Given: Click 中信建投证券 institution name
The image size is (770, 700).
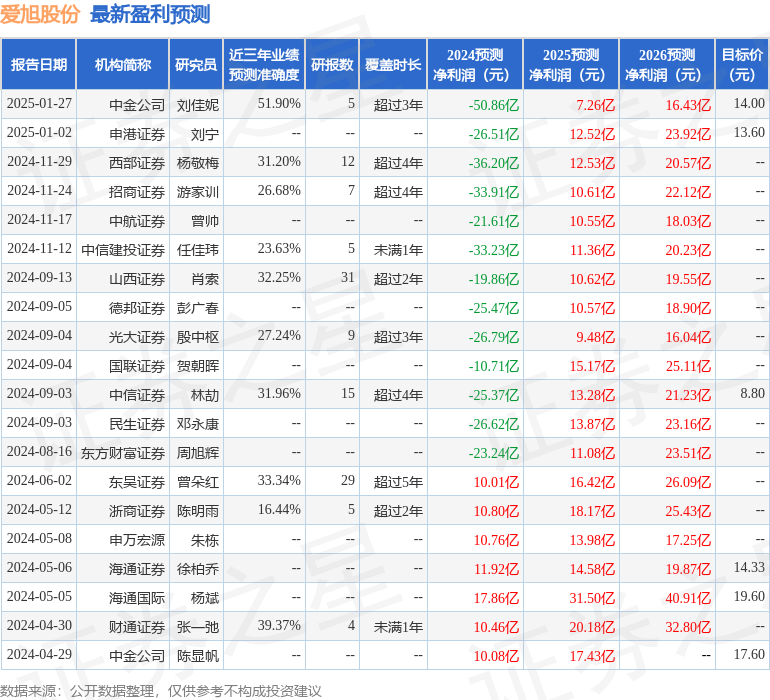Looking at the screenshot, I should (123, 250).
